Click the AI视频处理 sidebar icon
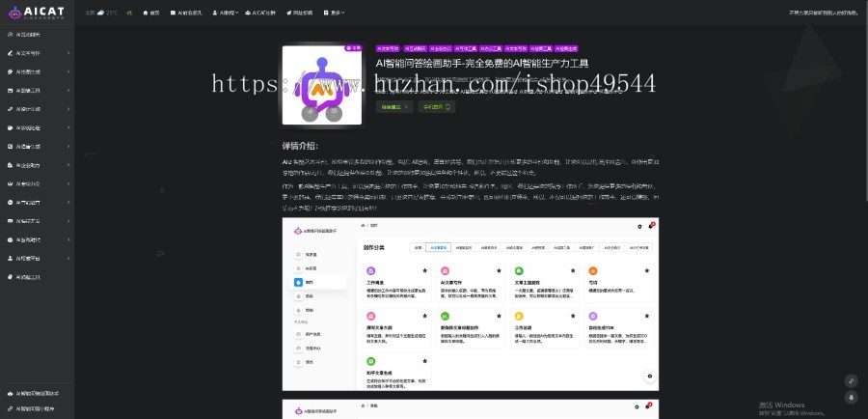868x419 pixels. 11,128
